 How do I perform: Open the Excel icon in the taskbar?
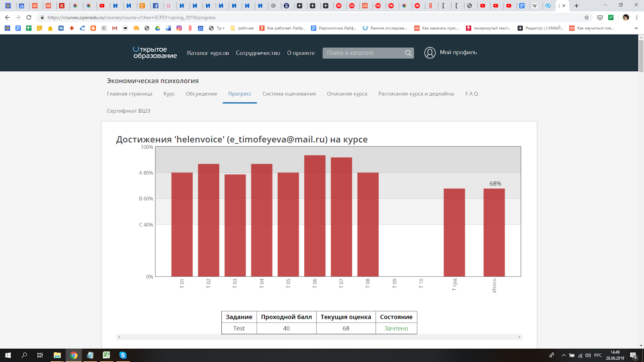tap(106, 355)
